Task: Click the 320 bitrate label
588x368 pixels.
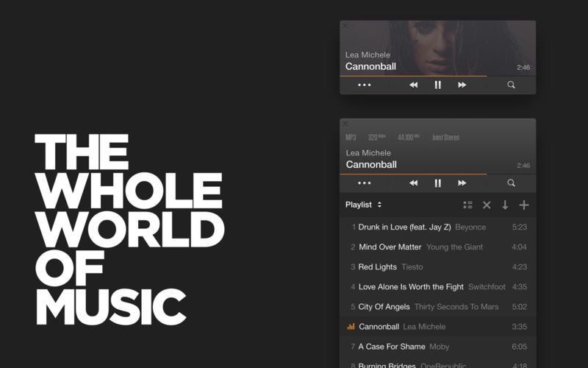Action: pyautogui.click(x=376, y=138)
